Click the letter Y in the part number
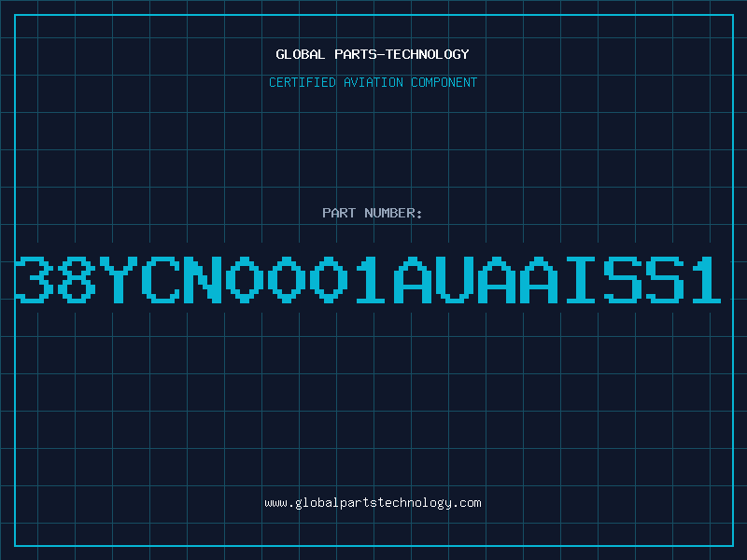The image size is (747, 560). [119, 280]
